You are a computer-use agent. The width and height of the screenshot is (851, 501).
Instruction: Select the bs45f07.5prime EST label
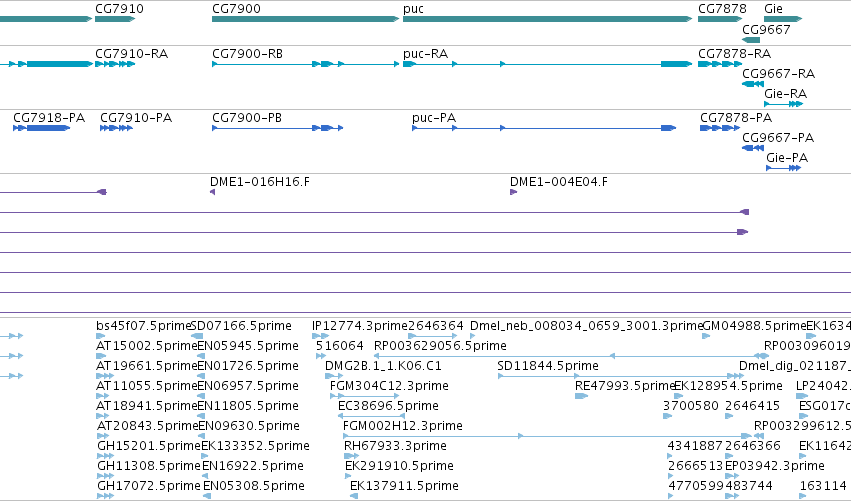tap(144, 326)
